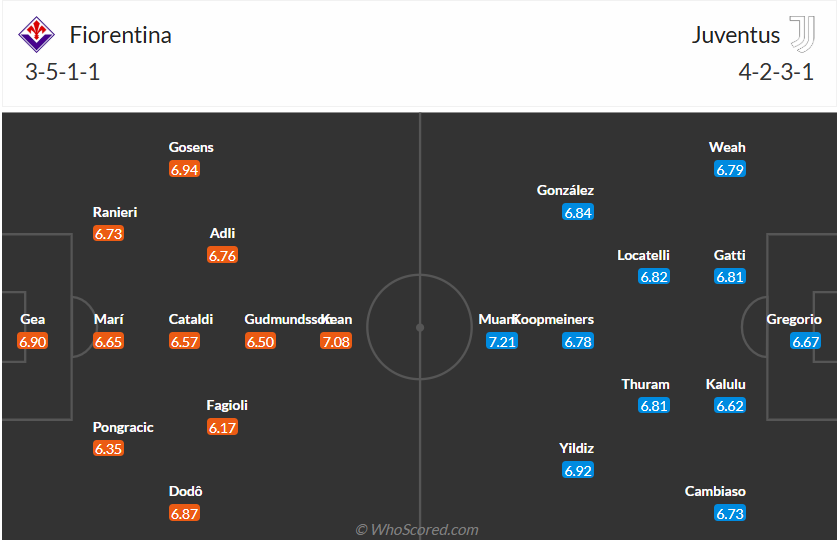Select Weah's 6.79 rating badge

(x=729, y=170)
